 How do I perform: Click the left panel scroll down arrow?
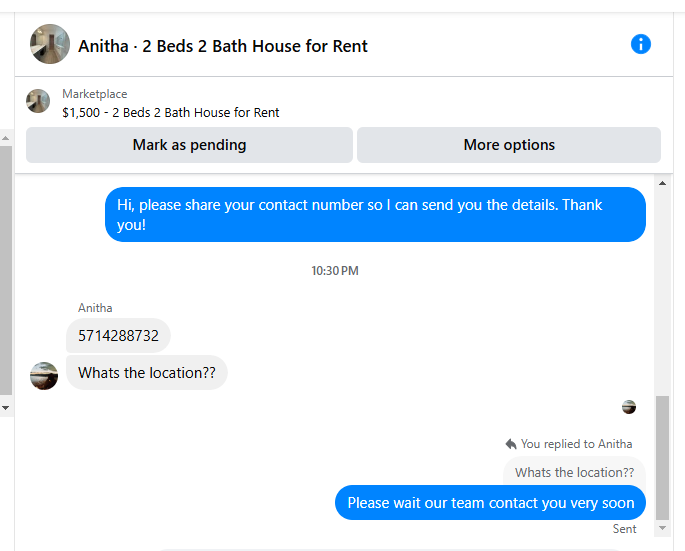point(5,408)
